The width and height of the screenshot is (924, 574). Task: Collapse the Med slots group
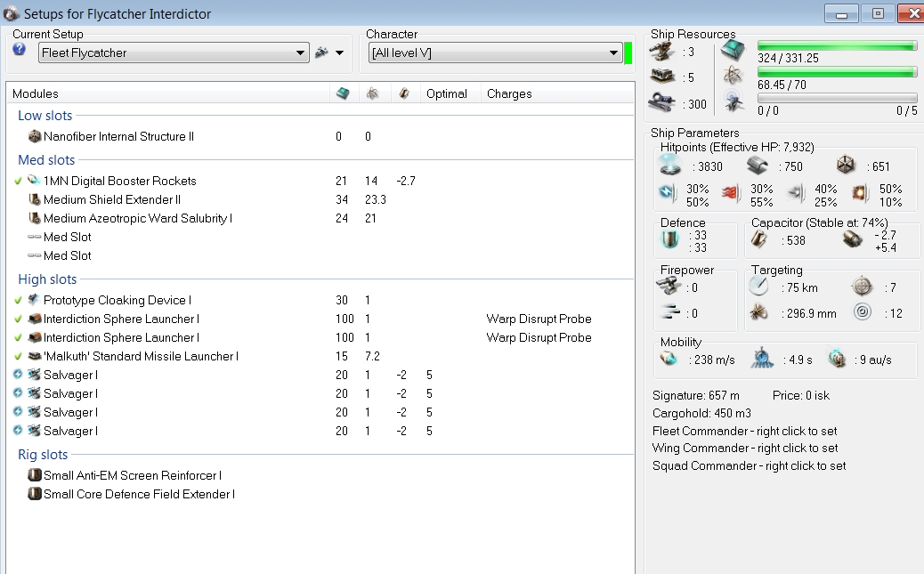pyautogui.click(x=46, y=159)
